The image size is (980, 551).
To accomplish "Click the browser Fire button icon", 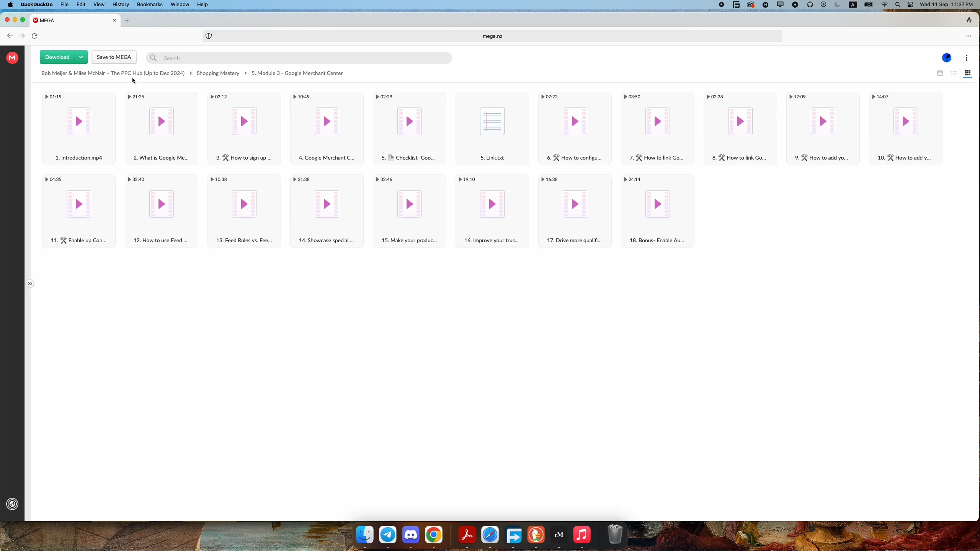I will tap(969, 20).
